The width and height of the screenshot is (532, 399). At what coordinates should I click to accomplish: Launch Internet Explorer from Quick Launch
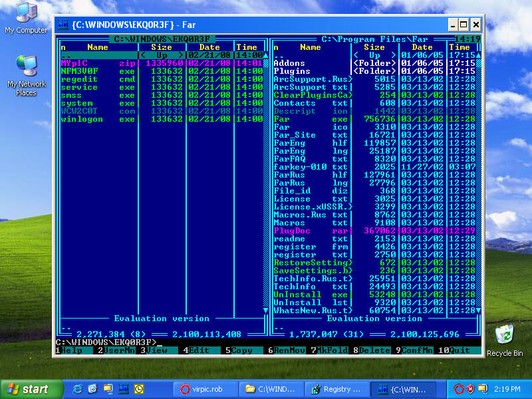pyautogui.click(x=77, y=389)
